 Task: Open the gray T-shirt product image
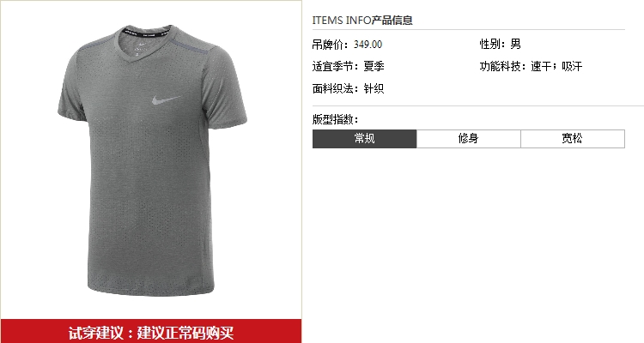point(152,160)
